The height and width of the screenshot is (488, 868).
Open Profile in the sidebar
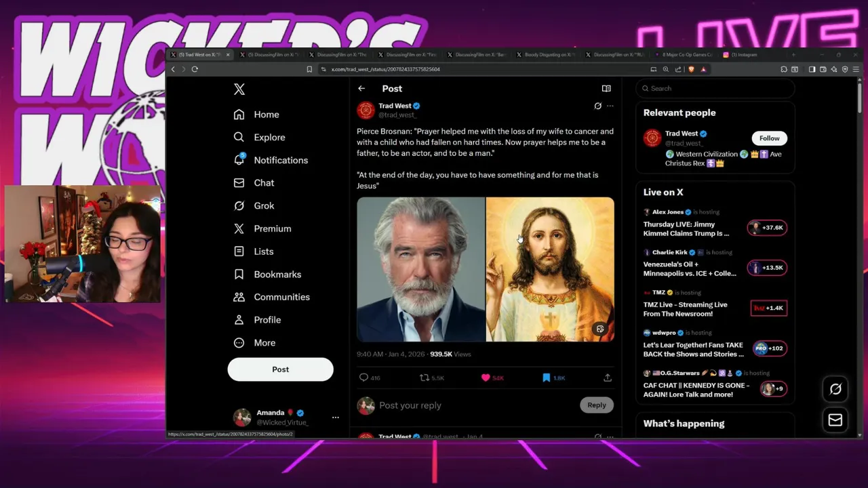tap(258, 320)
